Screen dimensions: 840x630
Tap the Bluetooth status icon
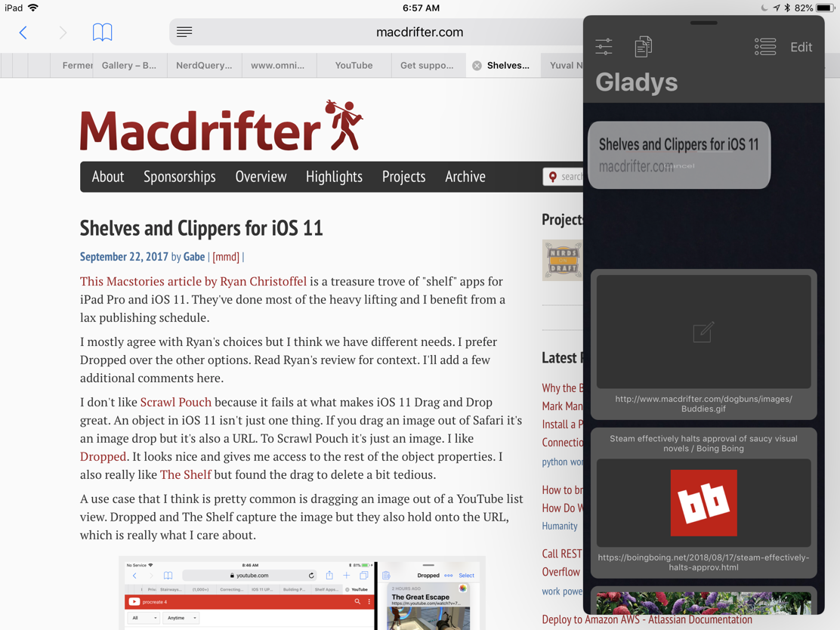click(x=787, y=8)
